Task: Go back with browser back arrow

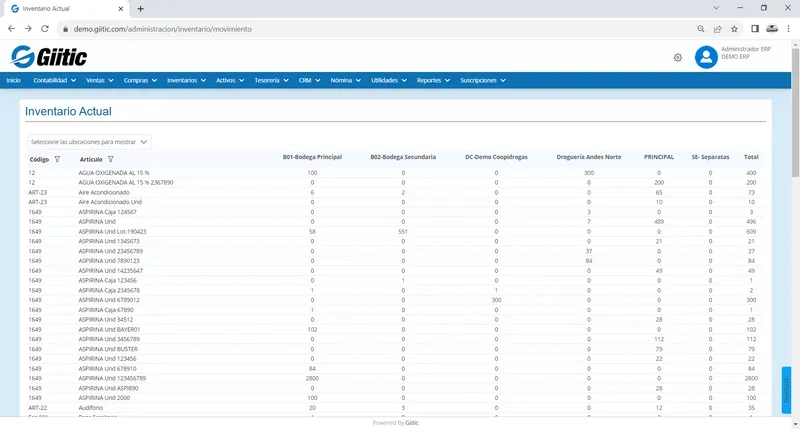Action: coord(11,29)
